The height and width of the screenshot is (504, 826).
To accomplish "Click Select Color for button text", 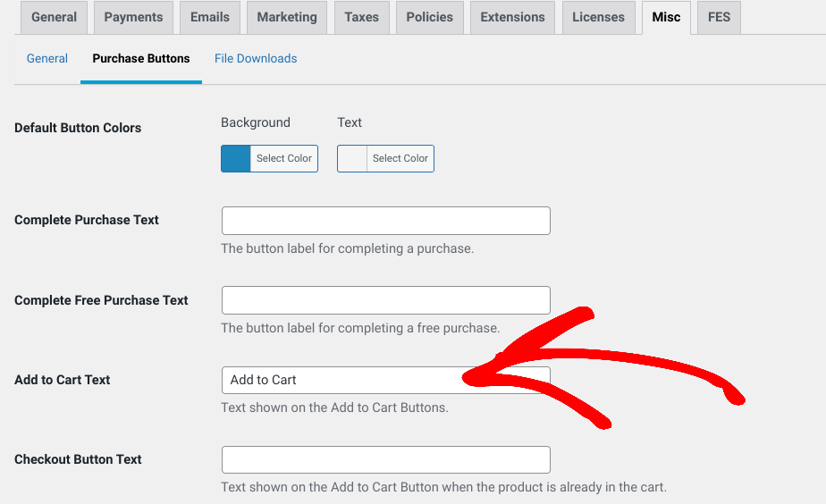I will (x=400, y=158).
